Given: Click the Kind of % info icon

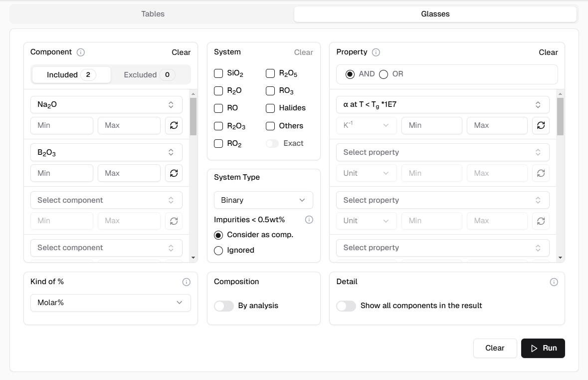Looking at the screenshot, I should tap(187, 282).
